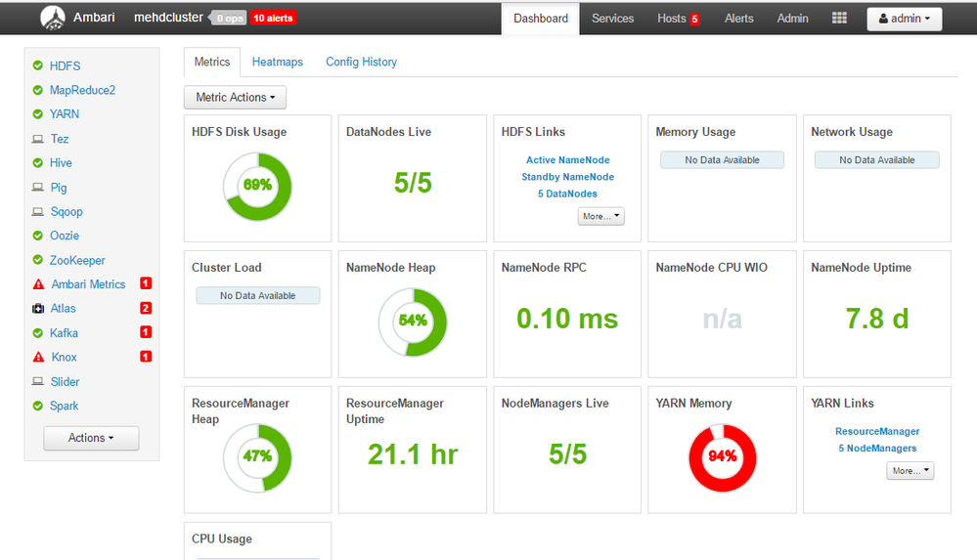Screen dimensions: 977x560
Task: Expand More… in HDFS Links widget
Action: coord(600,216)
